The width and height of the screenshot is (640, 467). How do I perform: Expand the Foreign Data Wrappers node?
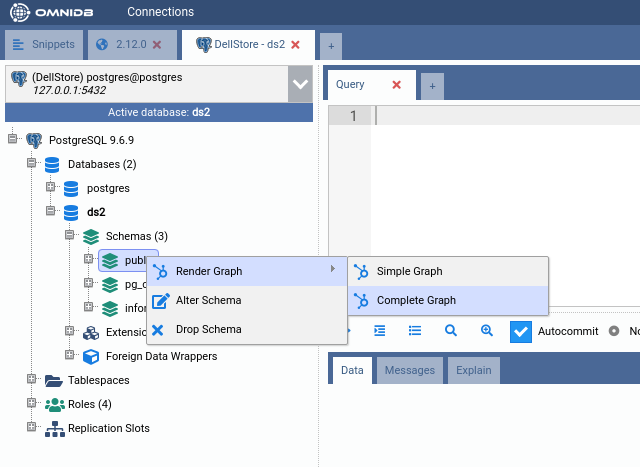69,355
